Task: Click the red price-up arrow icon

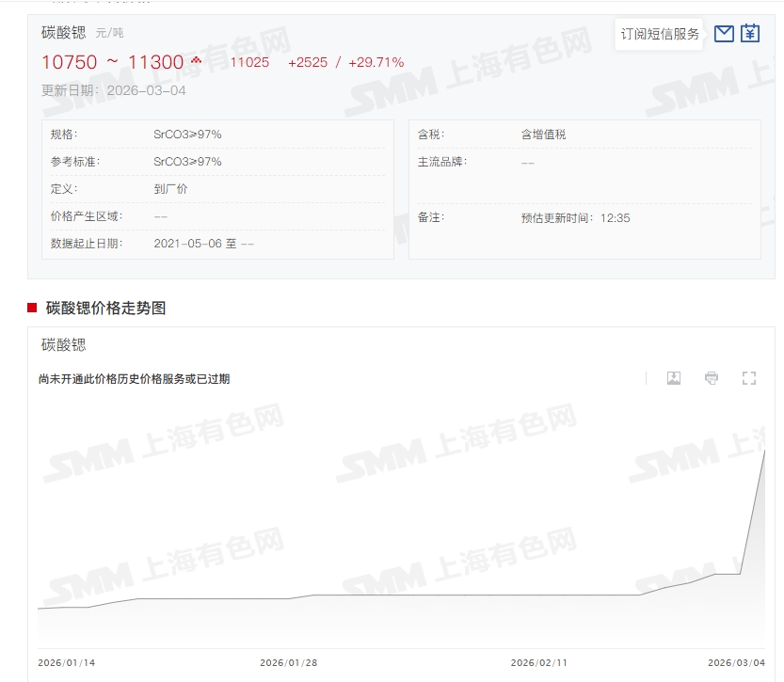Action: [196, 61]
